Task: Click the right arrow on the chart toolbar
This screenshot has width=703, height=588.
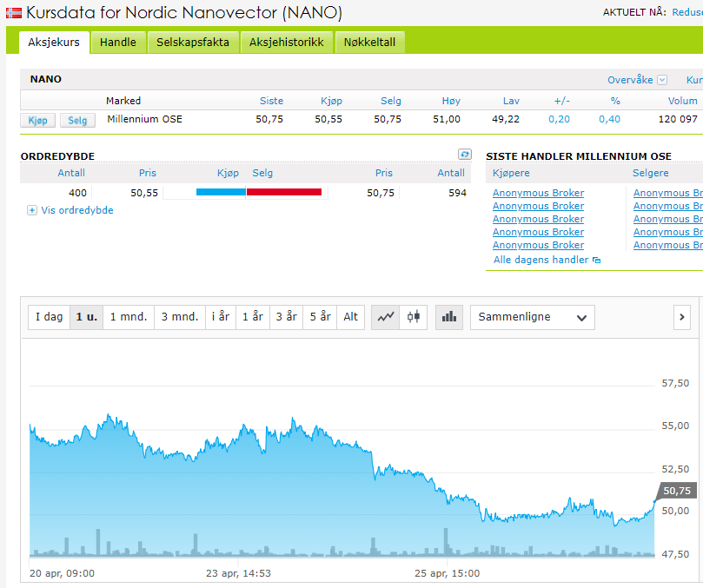Action: [682, 317]
